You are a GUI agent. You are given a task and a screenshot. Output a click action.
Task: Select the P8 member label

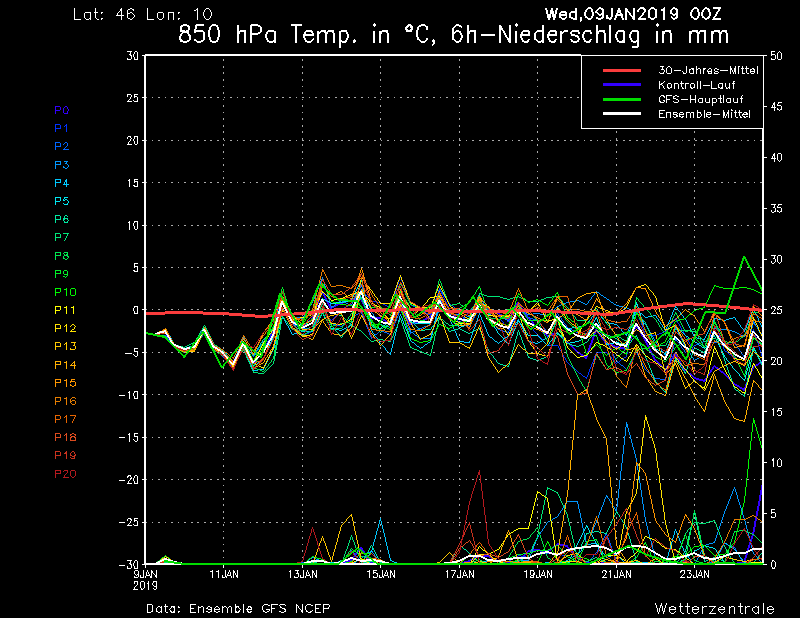62,256
